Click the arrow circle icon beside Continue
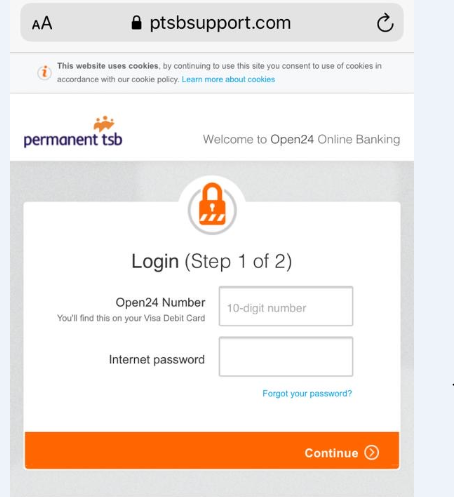This screenshot has height=497, width=454. click(x=371, y=452)
